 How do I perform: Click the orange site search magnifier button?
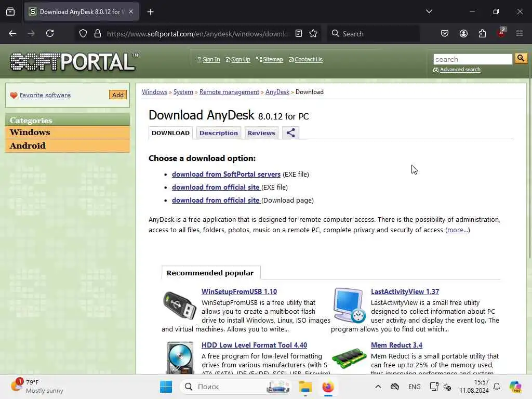pos(521,58)
